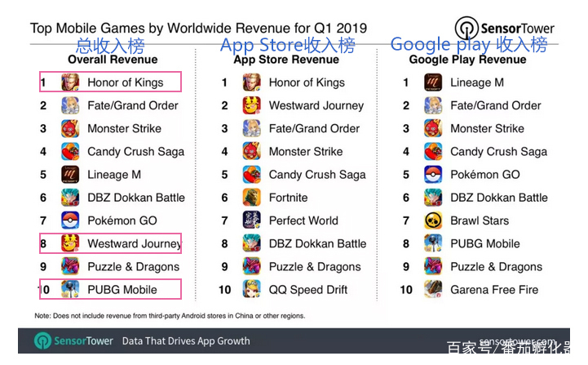The image size is (588, 365).
Task: Click the Honor of Kings icon in Overall Revenue
Action: tap(70, 82)
